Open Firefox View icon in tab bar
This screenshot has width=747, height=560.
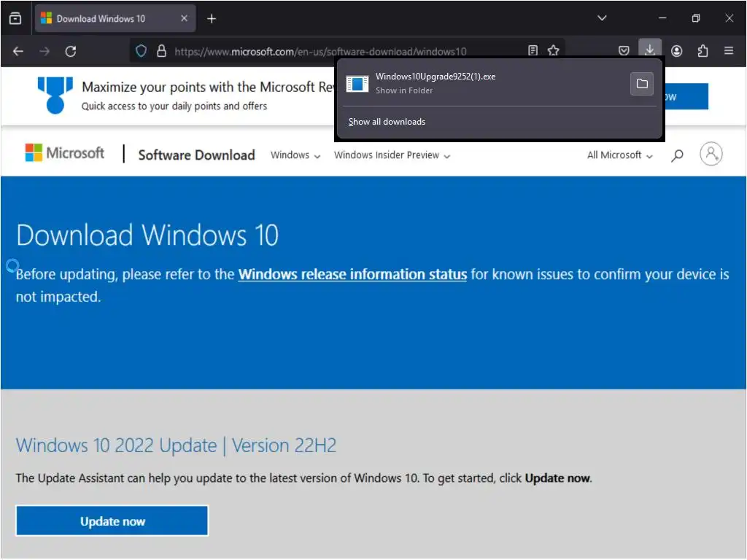click(15, 18)
